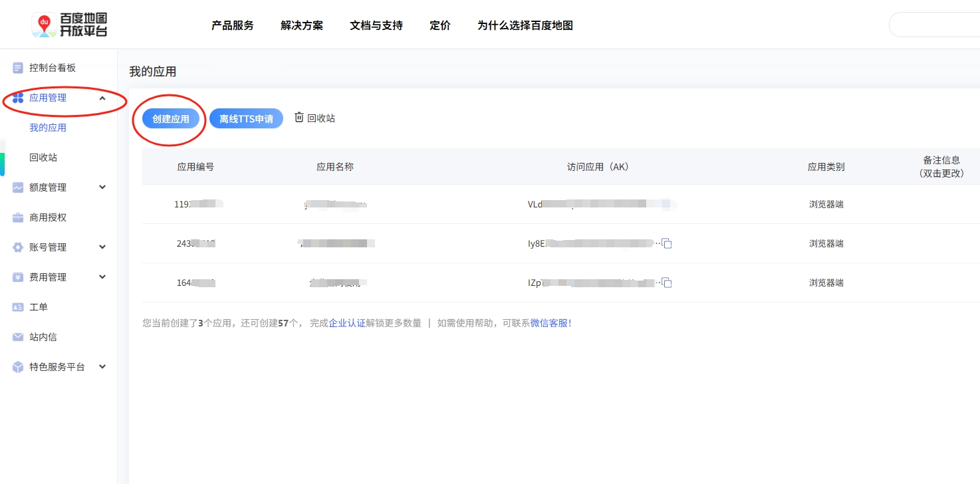Follow the 微信客服 link

tap(551, 323)
